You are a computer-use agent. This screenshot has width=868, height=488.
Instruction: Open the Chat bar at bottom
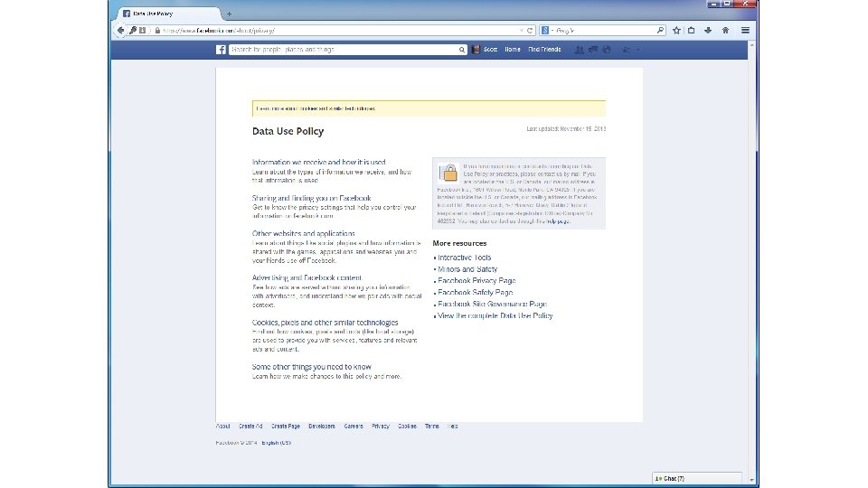pos(697,478)
